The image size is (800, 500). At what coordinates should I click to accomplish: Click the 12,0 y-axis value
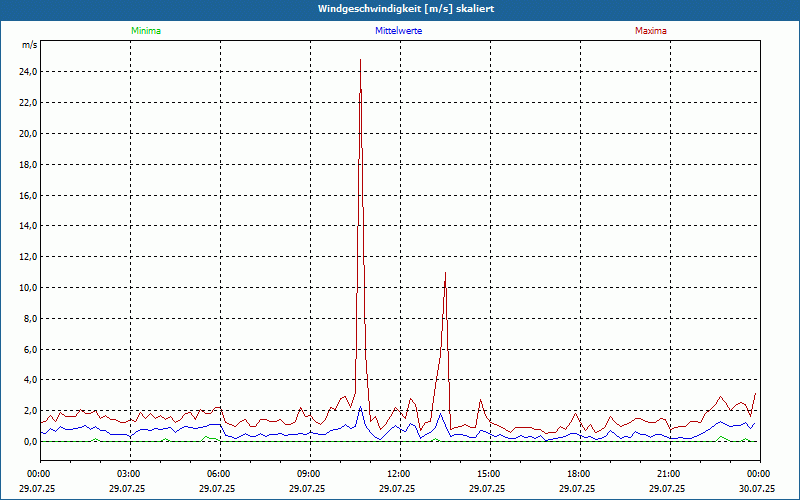pos(29,257)
